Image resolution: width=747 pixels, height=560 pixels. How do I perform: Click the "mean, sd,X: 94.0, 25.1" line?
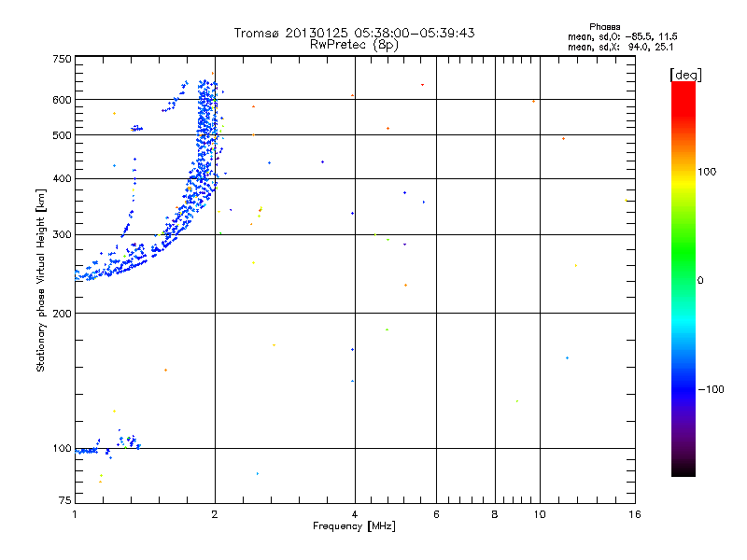(620, 48)
